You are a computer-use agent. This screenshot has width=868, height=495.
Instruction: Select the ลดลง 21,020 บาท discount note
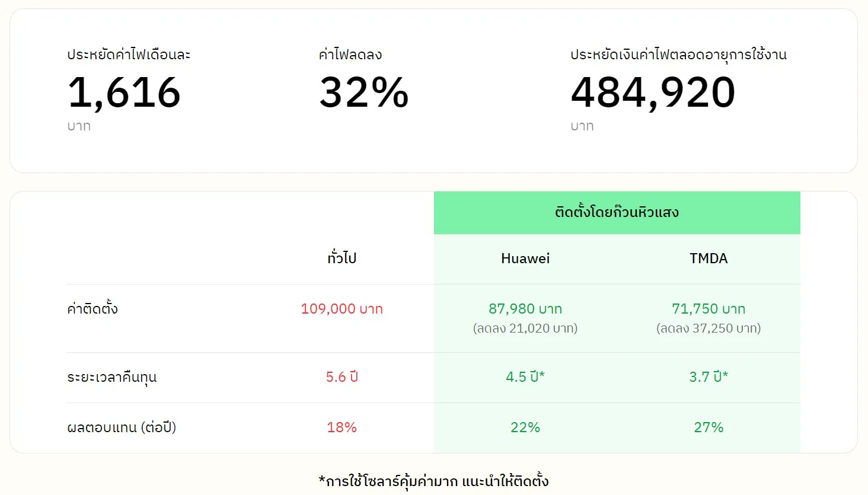click(x=525, y=328)
